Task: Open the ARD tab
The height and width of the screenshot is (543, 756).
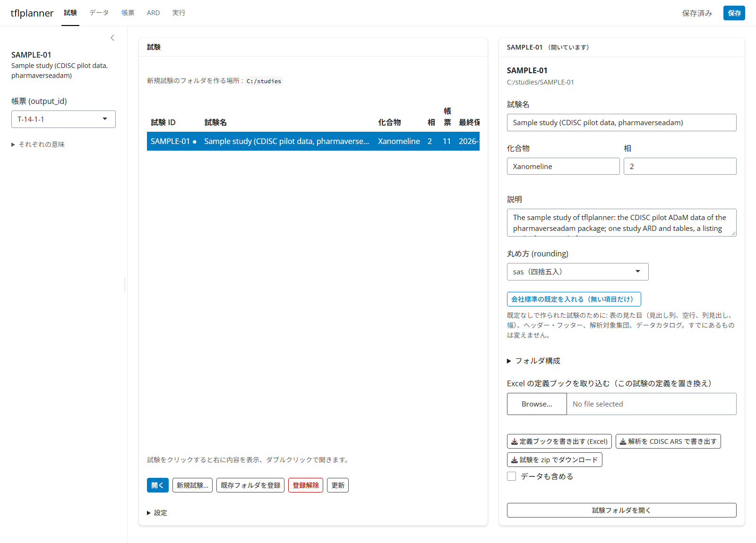Action: click(153, 13)
